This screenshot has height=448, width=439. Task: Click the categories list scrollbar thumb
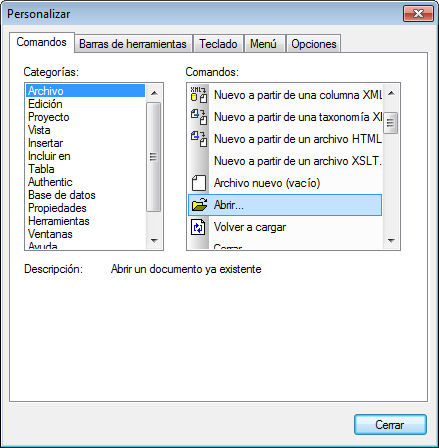[x=154, y=157]
